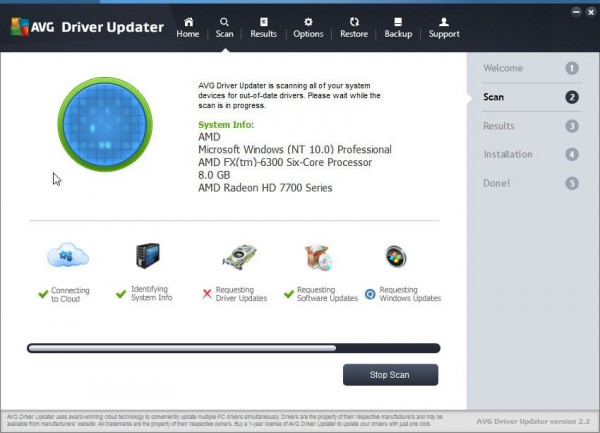The width and height of the screenshot is (600, 433).
Task: Click green checkmark beside Identifying System Info
Action: [121, 294]
